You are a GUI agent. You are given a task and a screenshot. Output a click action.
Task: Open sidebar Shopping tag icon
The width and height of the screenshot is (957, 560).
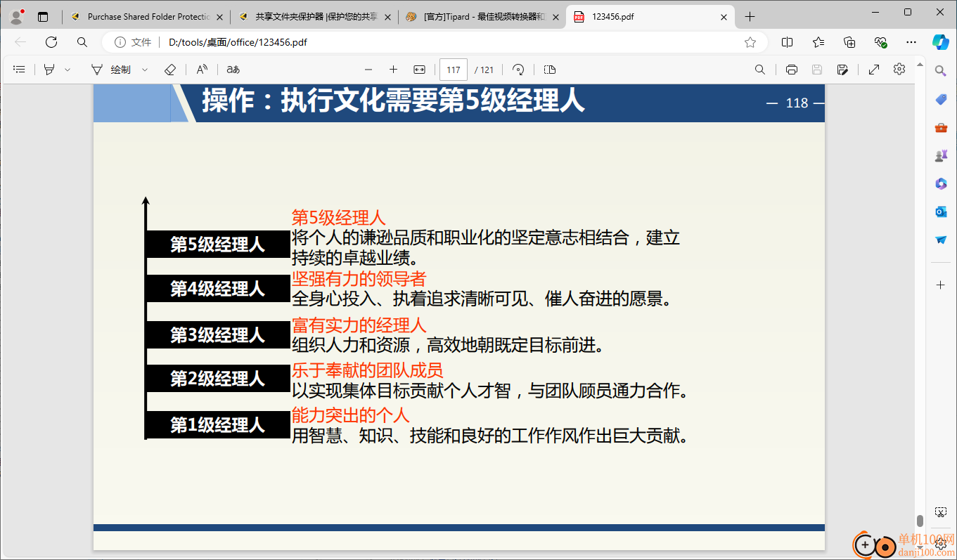click(x=941, y=99)
